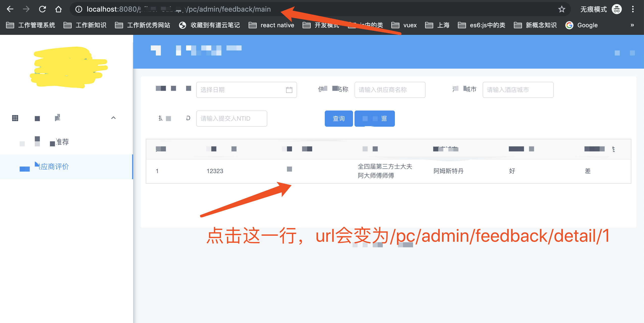Show hidden bookmarks with double chevron

pyautogui.click(x=632, y=25)
